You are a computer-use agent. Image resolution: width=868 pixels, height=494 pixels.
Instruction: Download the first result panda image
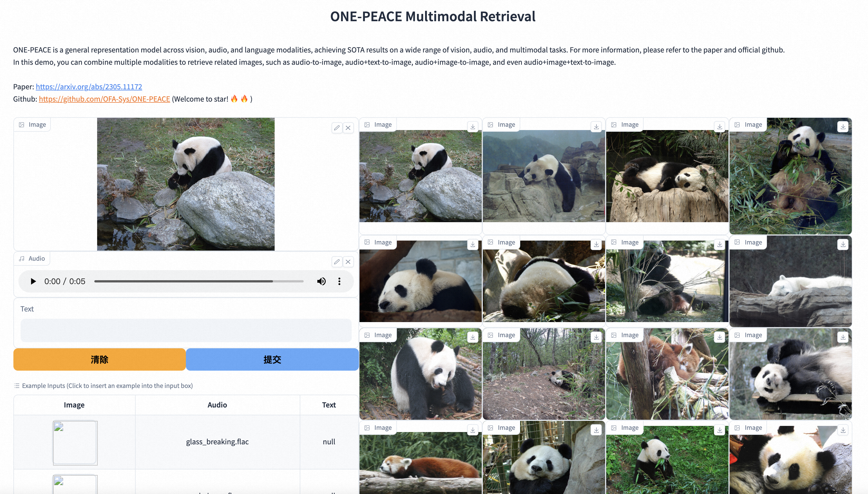[x=473, y=126]
